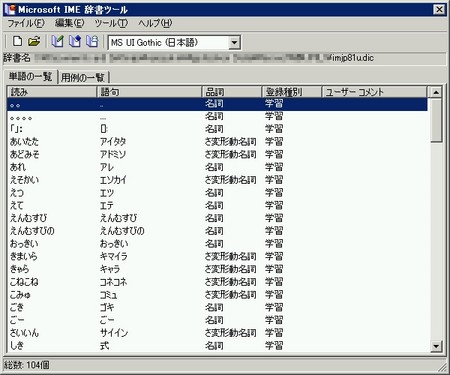Sort by the 品詞 column header
The image size is (450, 375).
pyautogui.click(x=232, y=92)
